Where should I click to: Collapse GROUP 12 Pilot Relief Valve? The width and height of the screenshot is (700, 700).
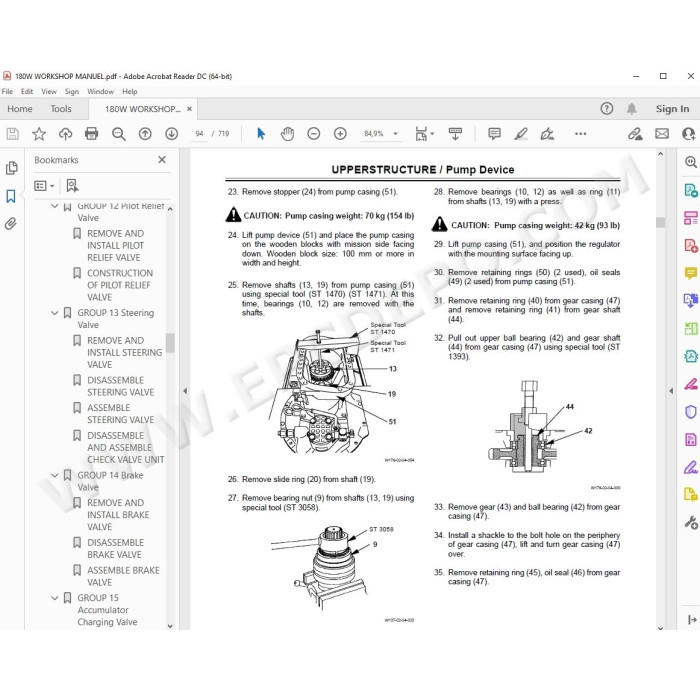(x=54, y=206)
